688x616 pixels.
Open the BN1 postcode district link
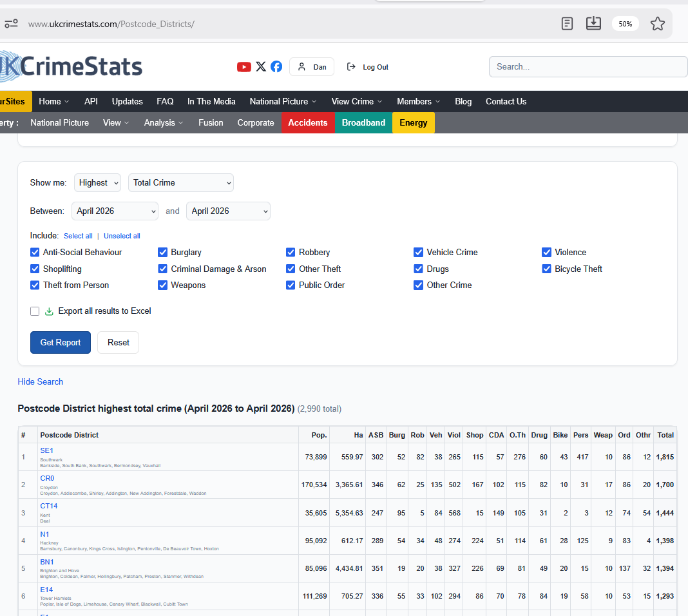tap(47, 562)
